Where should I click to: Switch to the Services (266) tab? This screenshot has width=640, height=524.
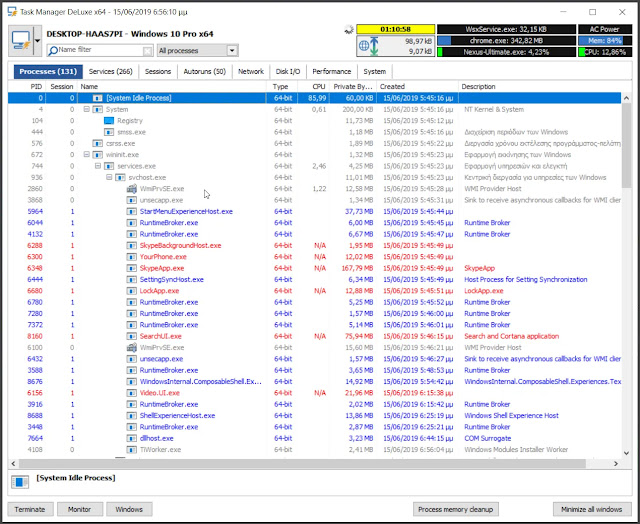click(111, 71)
